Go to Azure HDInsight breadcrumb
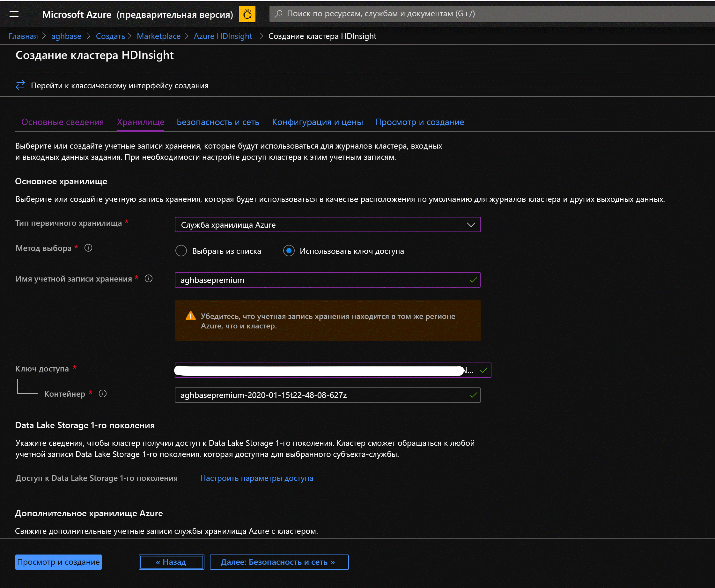 pos(223,36)
